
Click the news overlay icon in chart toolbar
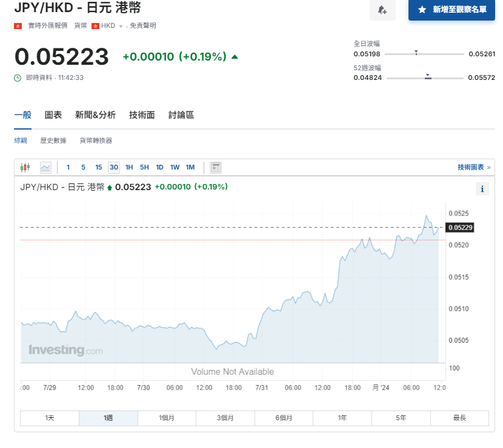point(216,168)
